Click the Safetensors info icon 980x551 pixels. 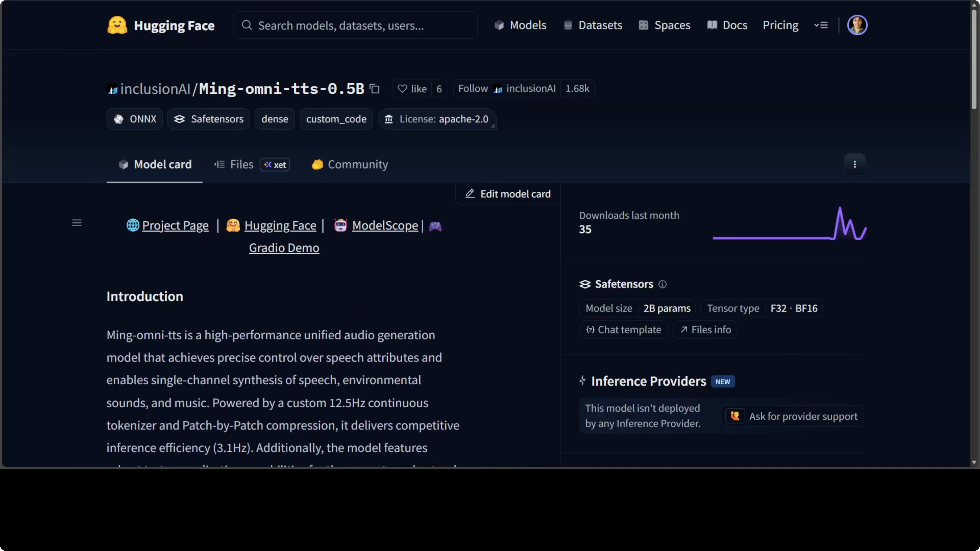pos(662,285)
